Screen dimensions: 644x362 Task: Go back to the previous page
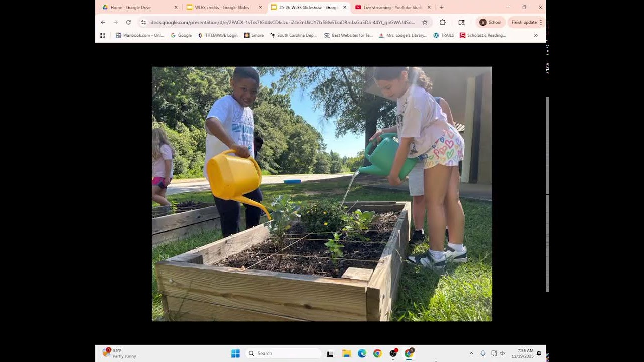[x=103, y=22]
